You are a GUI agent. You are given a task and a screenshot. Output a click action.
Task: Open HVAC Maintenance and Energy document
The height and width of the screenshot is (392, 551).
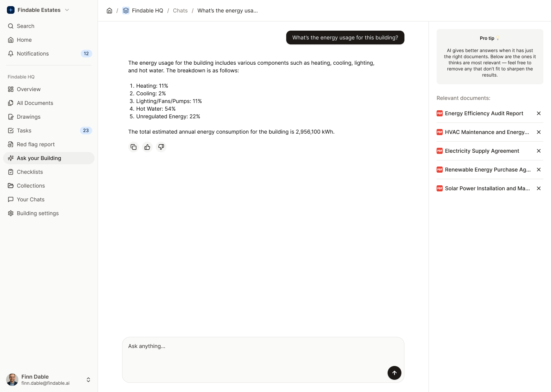pos(487,132)
